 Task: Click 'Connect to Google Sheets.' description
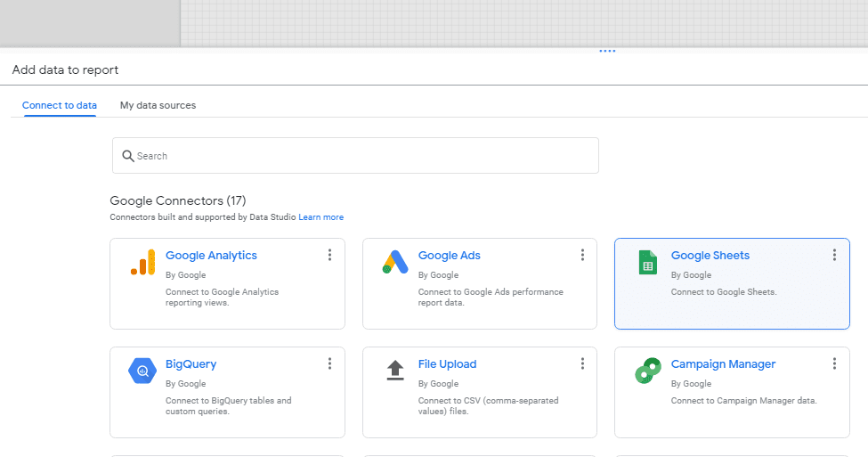coord(724,292)
